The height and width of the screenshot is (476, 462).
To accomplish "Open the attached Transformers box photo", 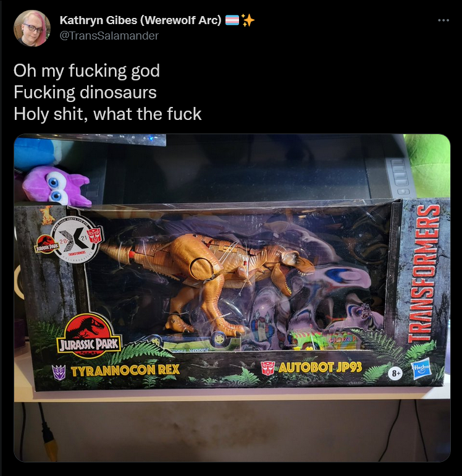I will click(x=232, y=297).
